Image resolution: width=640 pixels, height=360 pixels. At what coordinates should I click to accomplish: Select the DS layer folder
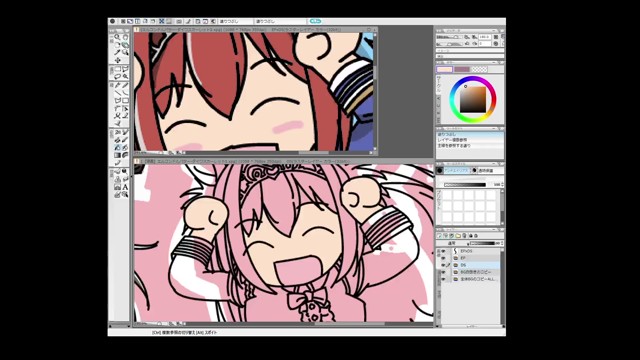[476, 265]
